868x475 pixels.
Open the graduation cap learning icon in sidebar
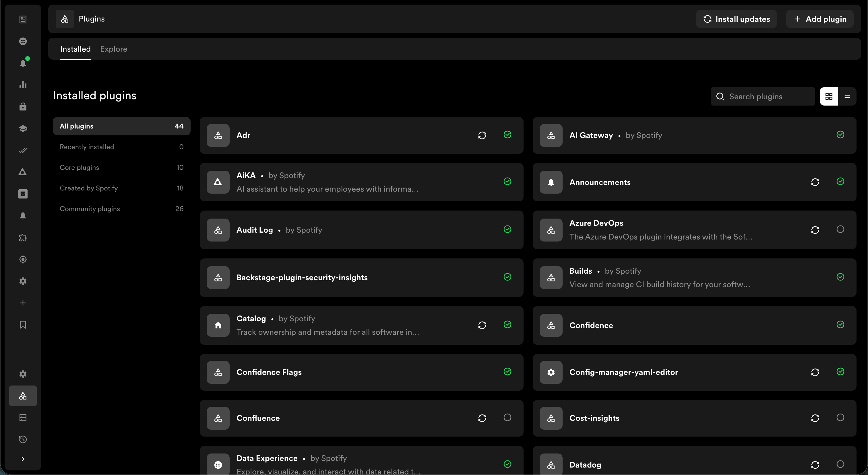point(23,129)
